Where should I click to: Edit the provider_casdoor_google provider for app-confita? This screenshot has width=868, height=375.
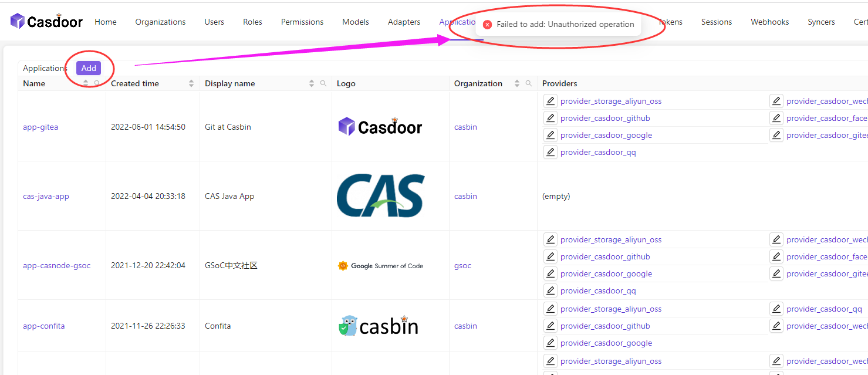[x=550, y=342]
